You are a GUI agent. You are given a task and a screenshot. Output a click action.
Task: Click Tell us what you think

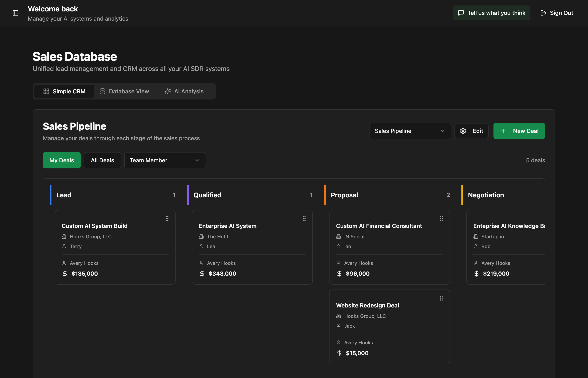[496, 13]
